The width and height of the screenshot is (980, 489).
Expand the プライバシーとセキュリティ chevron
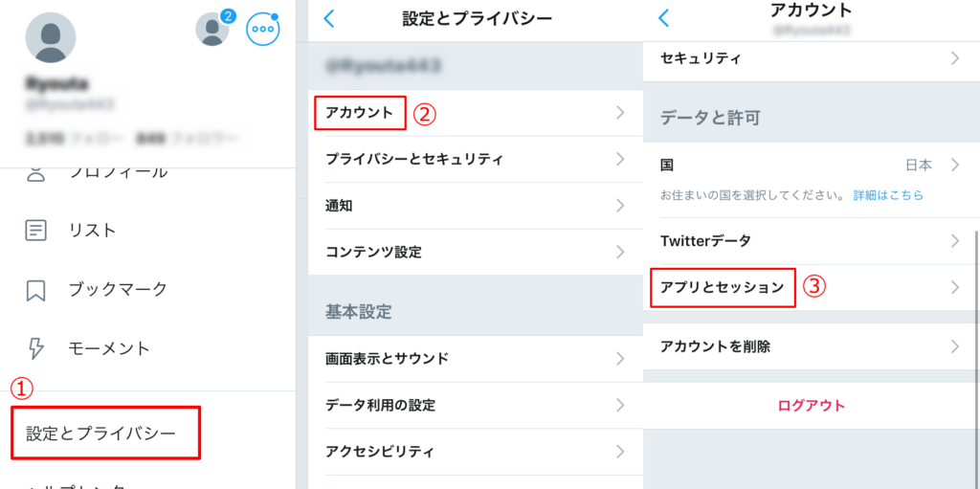pos(620,159)
